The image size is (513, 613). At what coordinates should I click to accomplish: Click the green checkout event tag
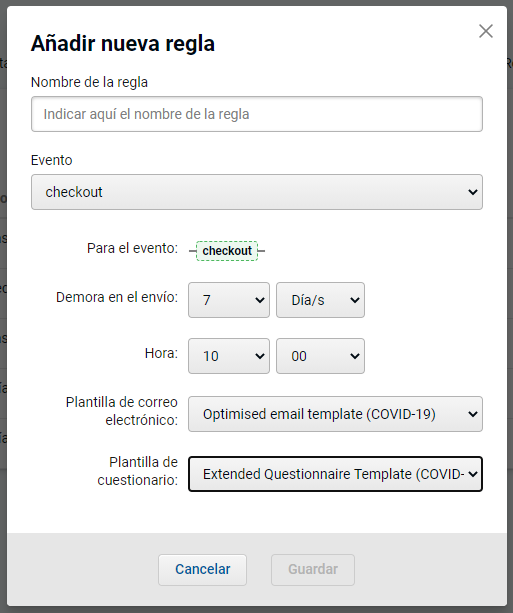coord(227,251)
